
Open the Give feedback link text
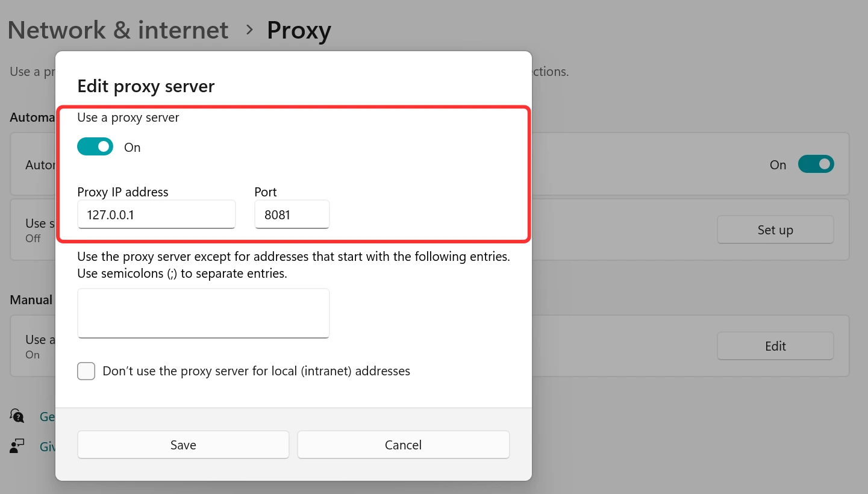pos(47,446)
